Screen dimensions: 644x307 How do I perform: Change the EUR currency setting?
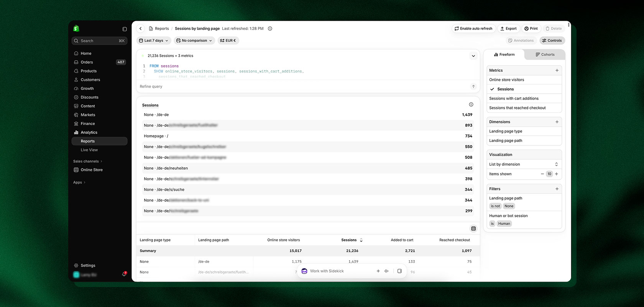click(228, 40)
